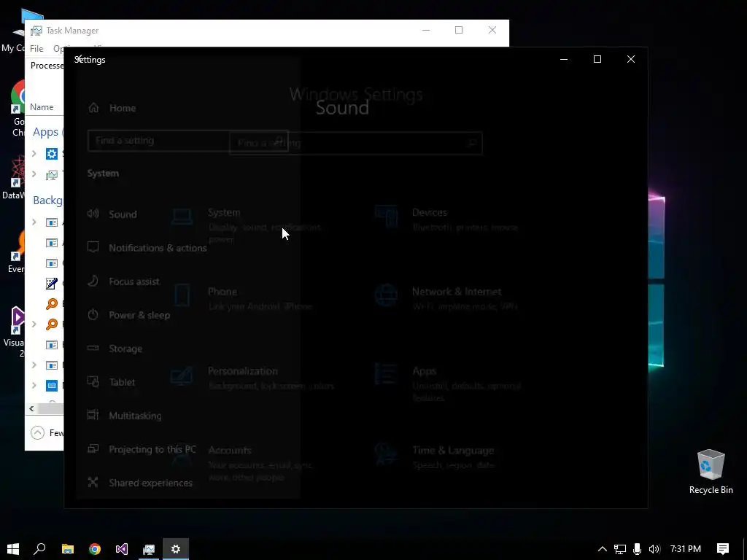Viewport: 747px width, 560px height.
Task: Open the File menu in Task Manager
Action: point(36,49)
